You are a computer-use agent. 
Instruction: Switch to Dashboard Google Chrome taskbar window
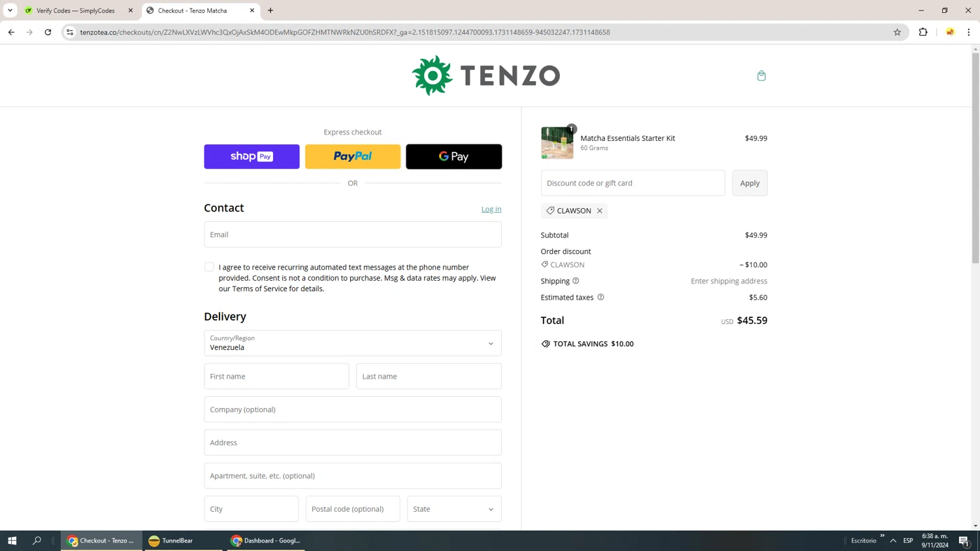click(265, 541)
